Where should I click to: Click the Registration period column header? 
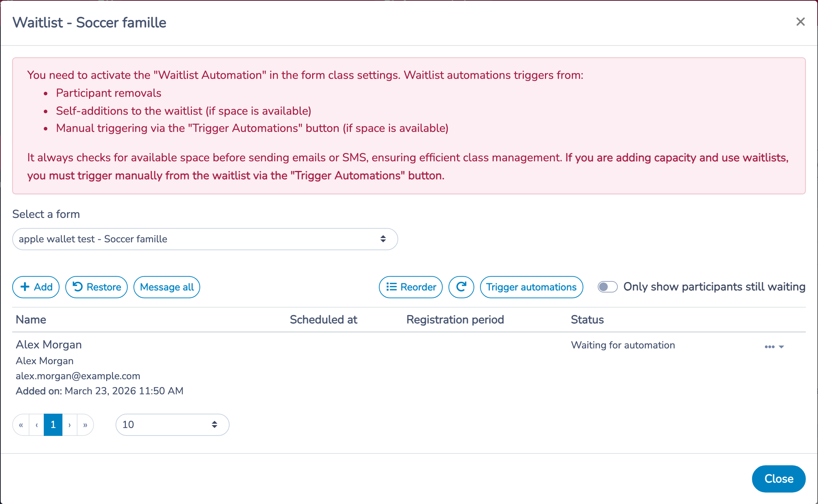[455, 320]
